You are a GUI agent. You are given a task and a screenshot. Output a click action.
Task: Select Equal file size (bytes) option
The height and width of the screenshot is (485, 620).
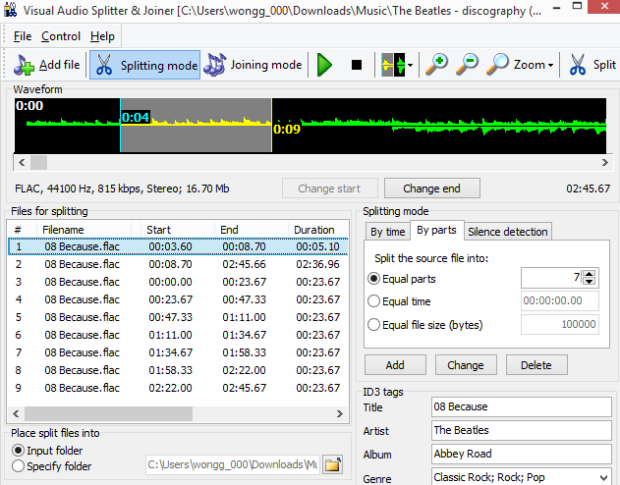374,324
